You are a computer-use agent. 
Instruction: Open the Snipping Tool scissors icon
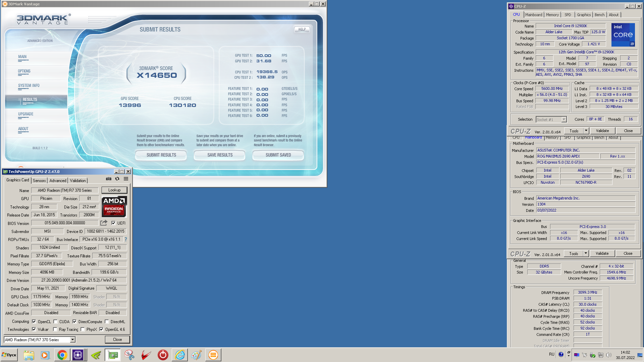(129, 355)
